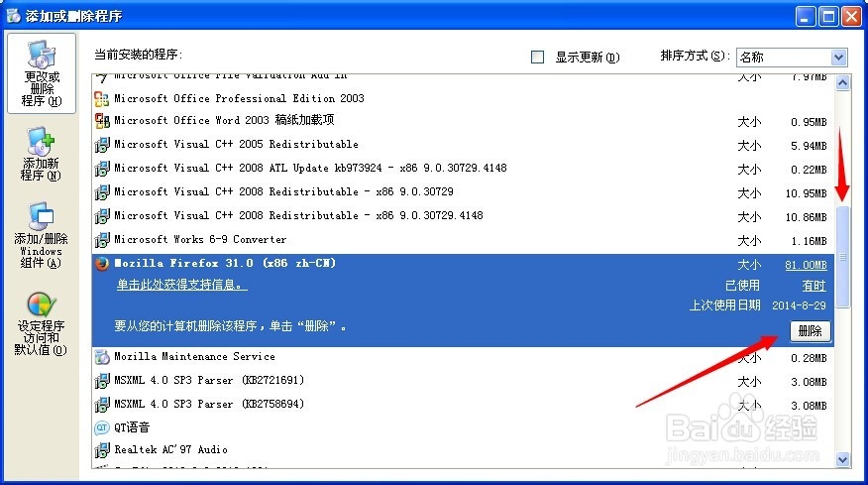Click the Office Word 2003 稿纸加载项 icon
Screen dimensions: 868x485
[x=102, y=121]
